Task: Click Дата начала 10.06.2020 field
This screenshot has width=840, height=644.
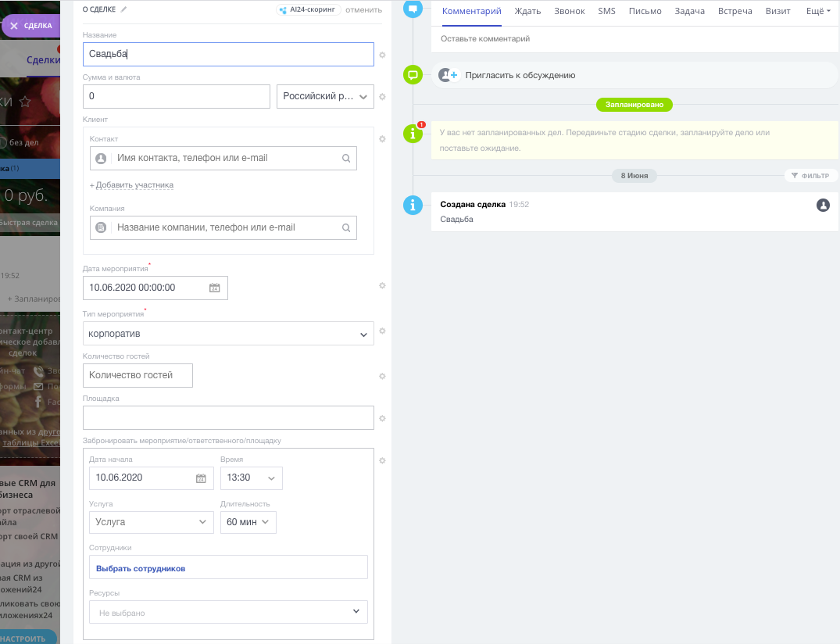Action: [x=152, y=478]
